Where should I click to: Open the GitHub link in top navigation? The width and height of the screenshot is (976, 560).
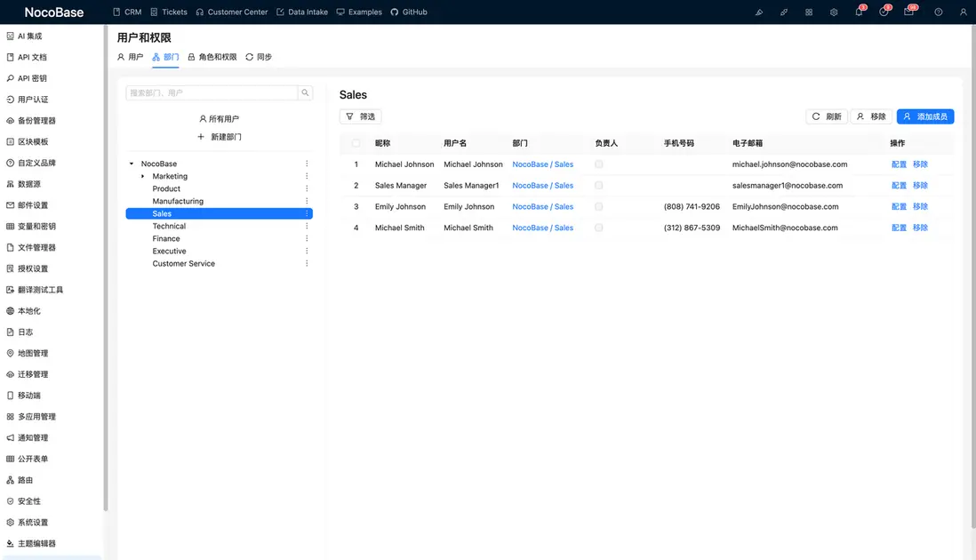pyautogui.click(x=409, y=12)
